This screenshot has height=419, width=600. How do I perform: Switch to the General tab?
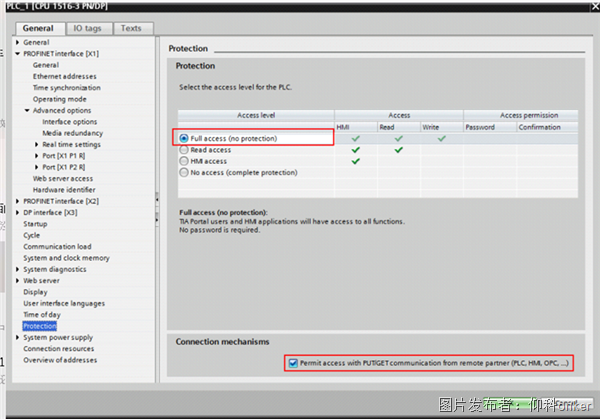coord(38,28)
